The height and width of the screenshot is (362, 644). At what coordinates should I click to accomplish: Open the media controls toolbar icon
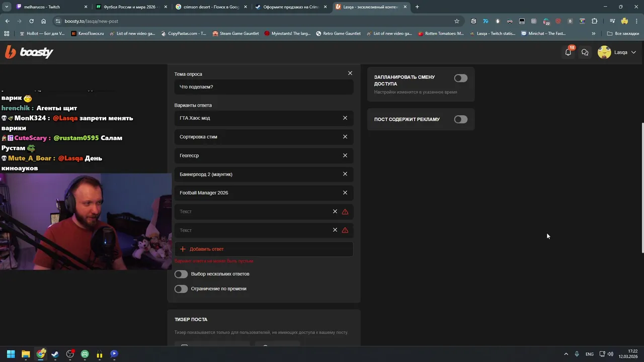pos(612,21)
